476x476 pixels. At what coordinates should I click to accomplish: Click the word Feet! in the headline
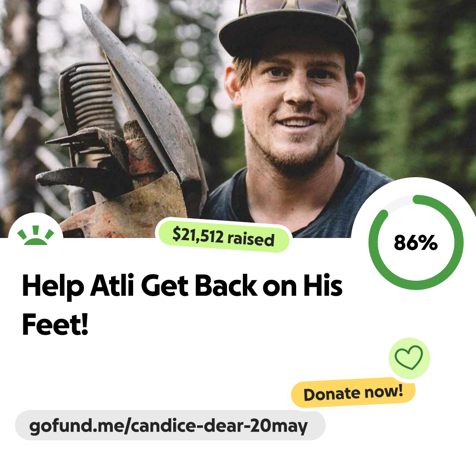[55, 324]
